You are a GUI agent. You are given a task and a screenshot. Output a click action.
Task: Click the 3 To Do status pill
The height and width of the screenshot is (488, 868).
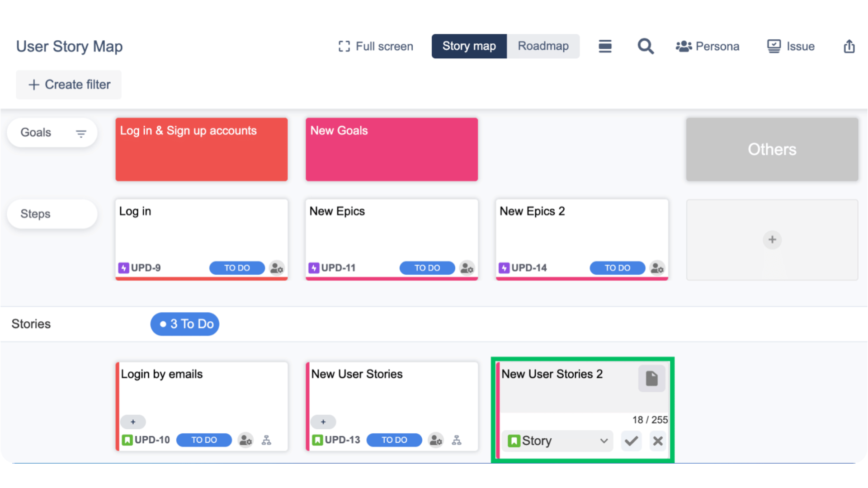click(184, 324)
